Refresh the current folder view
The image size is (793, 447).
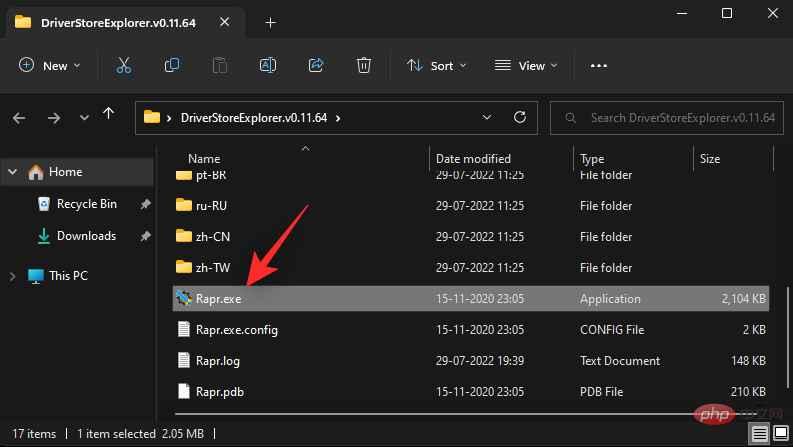click(520, 117)
